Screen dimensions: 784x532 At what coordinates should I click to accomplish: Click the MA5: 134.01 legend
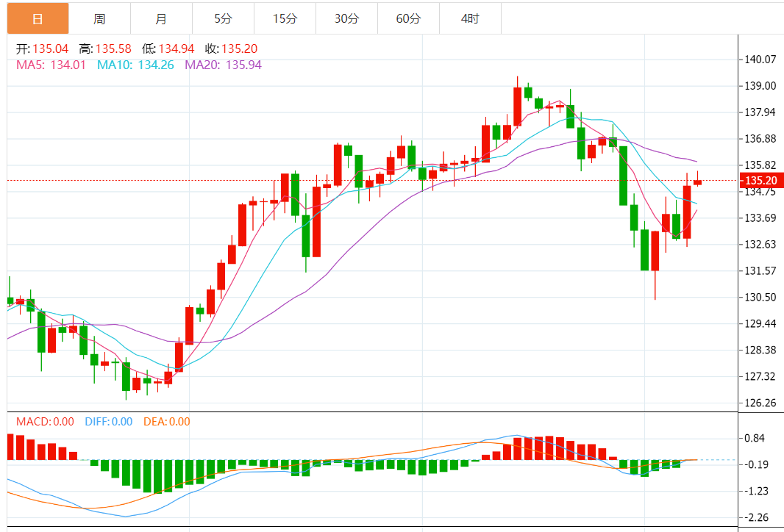click(51, 65)
